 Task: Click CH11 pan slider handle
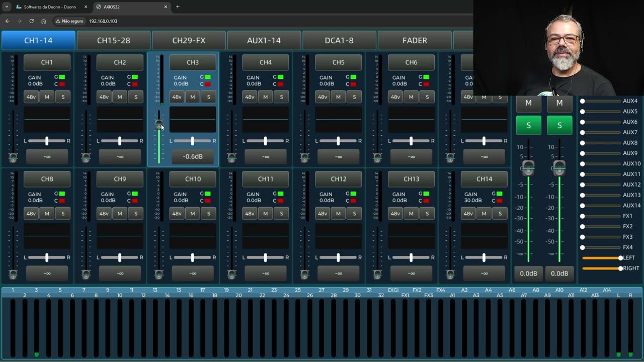(265, 257)
